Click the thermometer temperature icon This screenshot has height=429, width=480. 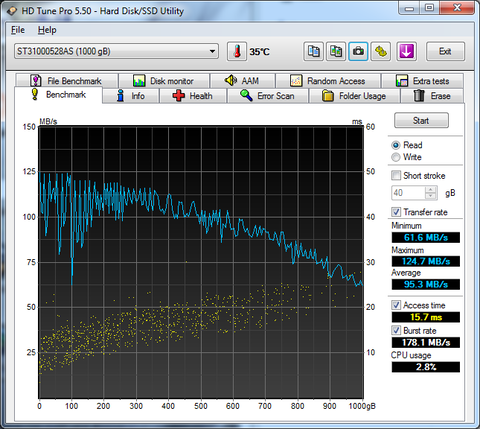click(x=237, y=51)
